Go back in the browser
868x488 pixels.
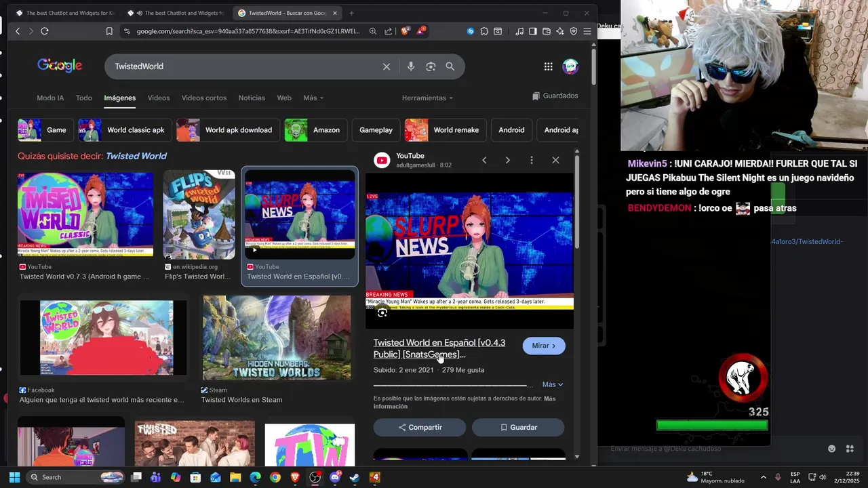(18, 31)
